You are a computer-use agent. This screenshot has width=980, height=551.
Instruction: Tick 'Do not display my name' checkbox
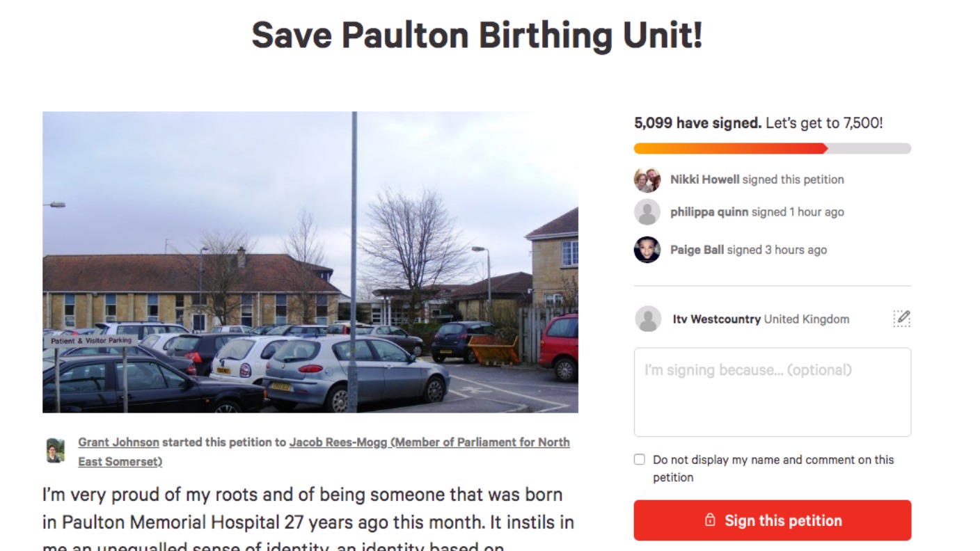[640, 460]
